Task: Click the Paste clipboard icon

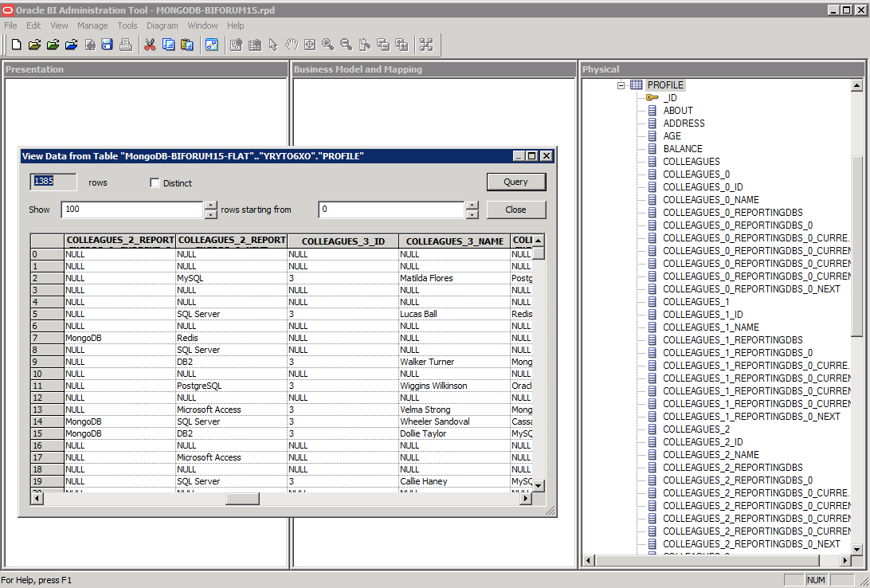Action: pos(186,45)
